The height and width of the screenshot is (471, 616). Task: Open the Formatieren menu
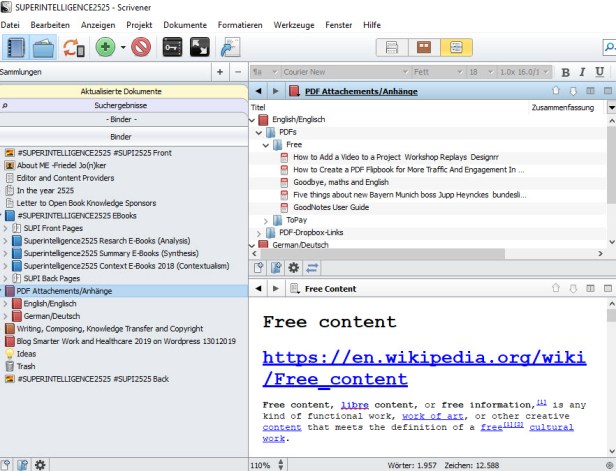[x=240, y=24]
